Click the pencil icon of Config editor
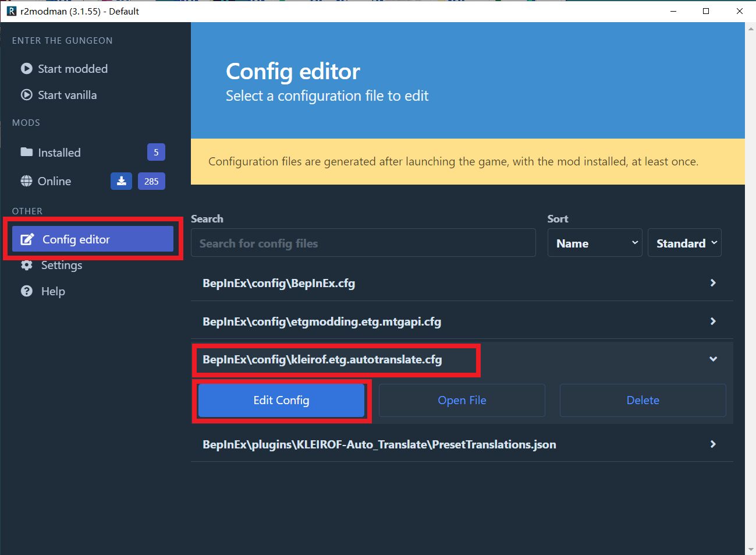The image size is (756, 555). (27, 239)
